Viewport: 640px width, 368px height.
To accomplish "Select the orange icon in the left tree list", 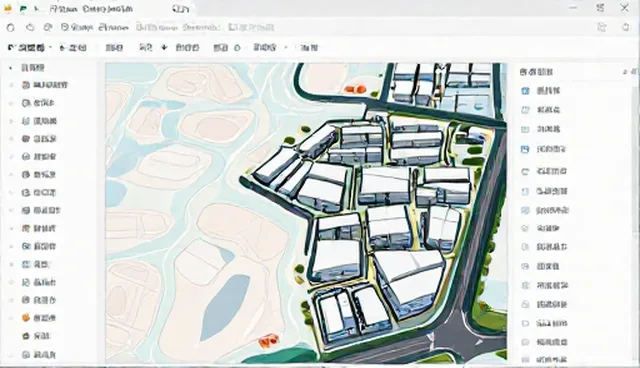I will pos(26,317).
